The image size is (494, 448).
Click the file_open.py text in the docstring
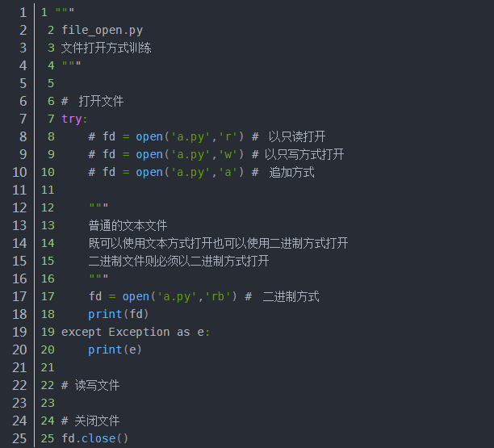tap(102, 30)
